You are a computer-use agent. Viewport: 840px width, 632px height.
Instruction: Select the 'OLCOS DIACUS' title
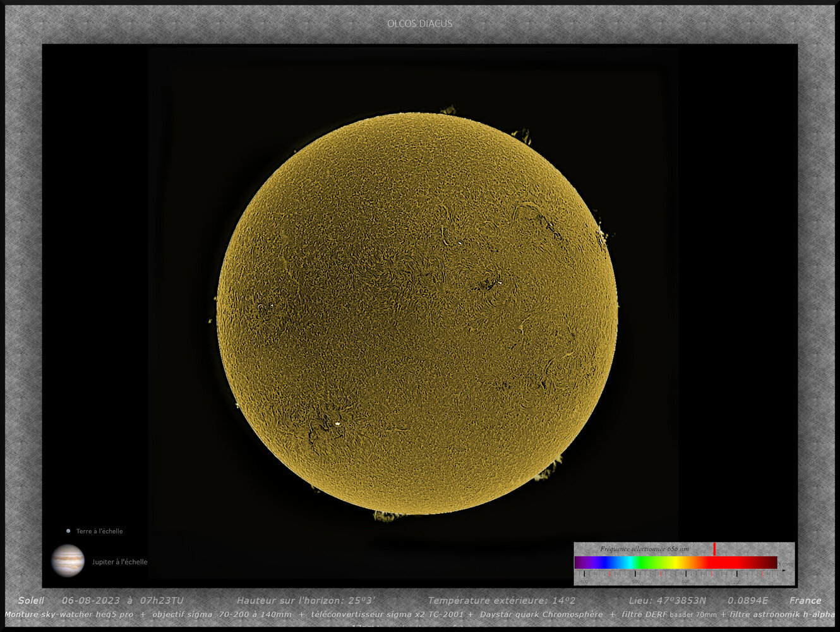tap(419, 23)
